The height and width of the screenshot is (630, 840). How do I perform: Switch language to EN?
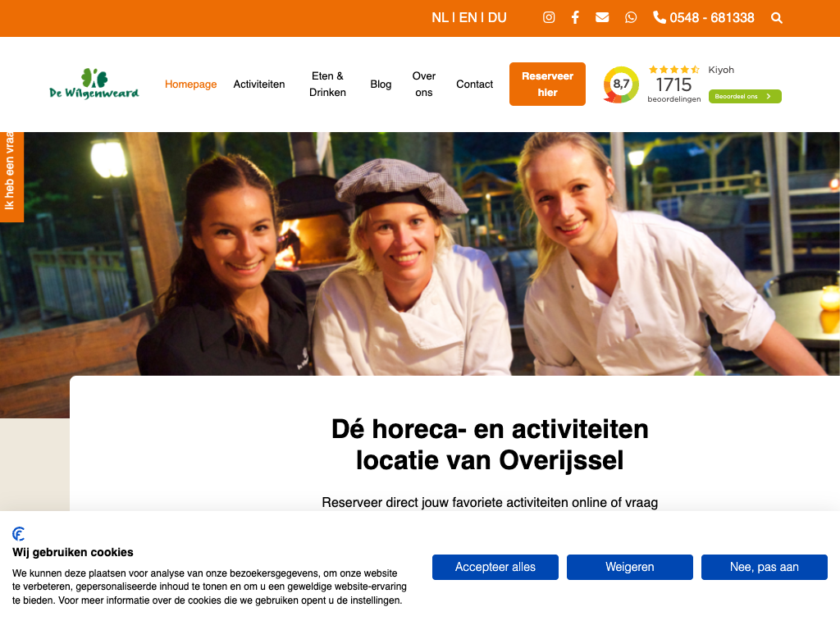tap(468, 18)
